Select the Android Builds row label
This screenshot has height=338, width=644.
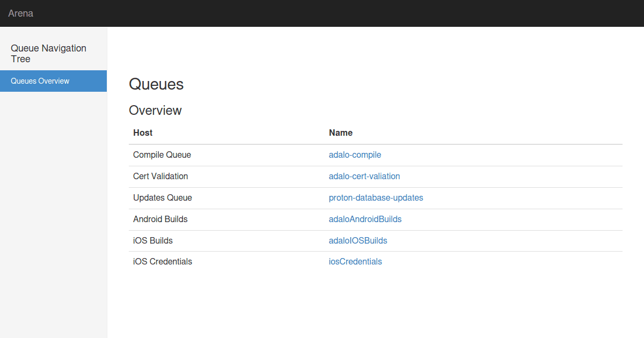(160, 219)
